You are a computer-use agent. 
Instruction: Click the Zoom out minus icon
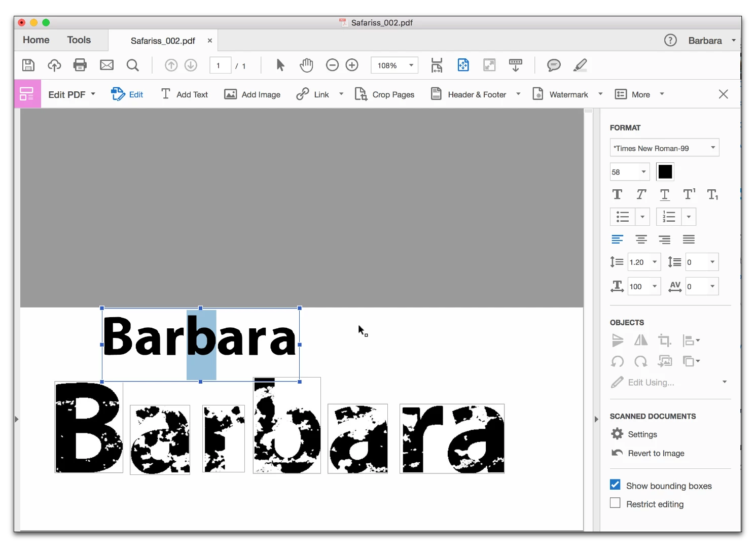tap(332, 65)
